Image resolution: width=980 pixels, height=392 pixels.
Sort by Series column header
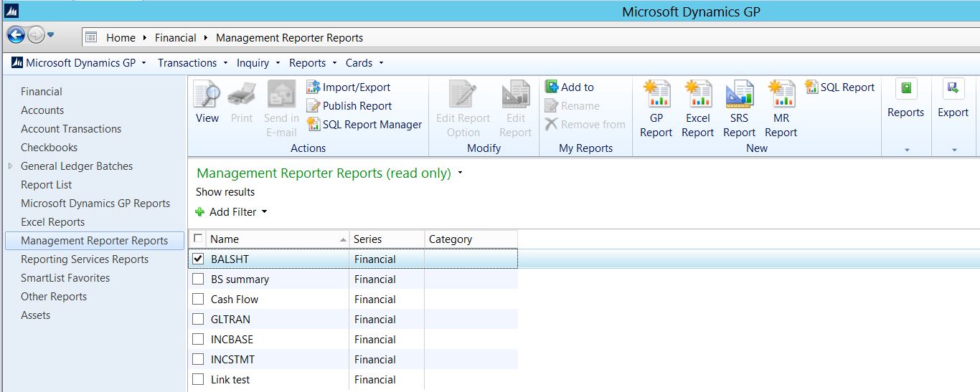387,239
